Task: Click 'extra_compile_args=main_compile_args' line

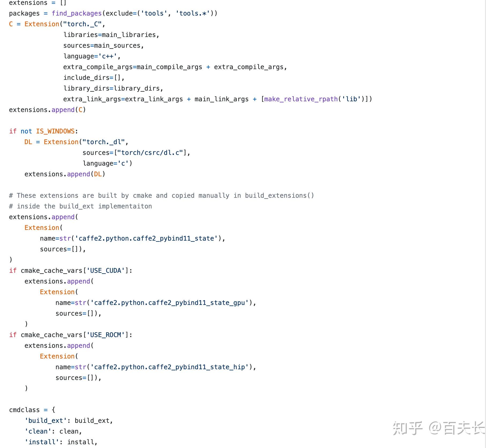Action: 175,67
